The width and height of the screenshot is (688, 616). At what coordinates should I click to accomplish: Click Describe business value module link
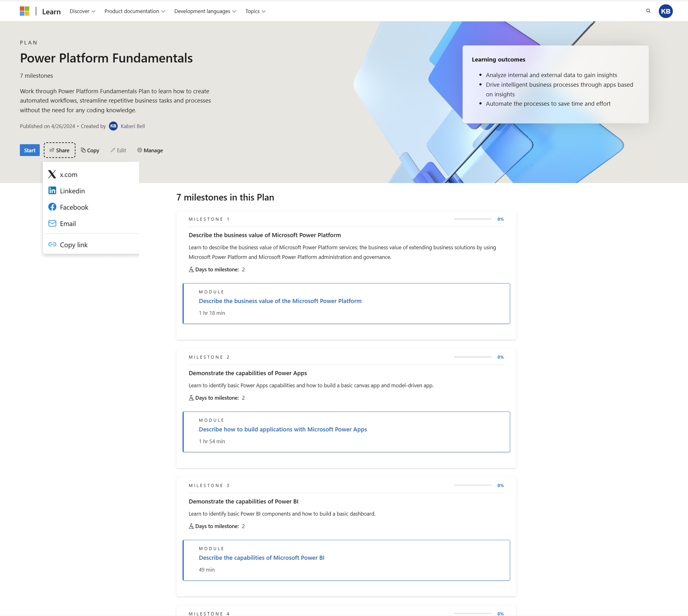(280, 300)
